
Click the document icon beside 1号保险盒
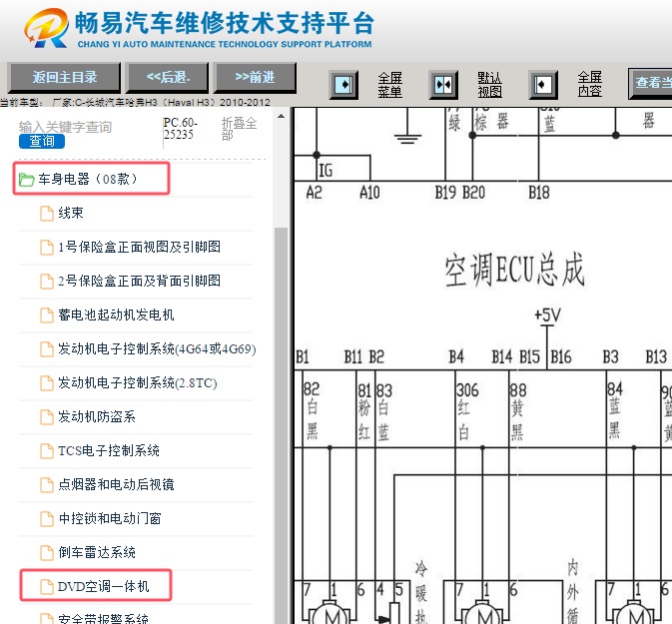pyautogui.click(x=47, y=248)
